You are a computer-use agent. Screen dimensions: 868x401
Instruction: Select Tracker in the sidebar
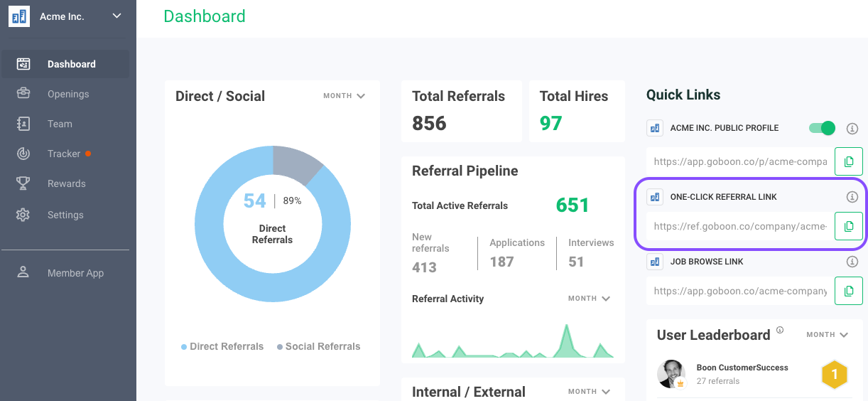click(65, 154)
